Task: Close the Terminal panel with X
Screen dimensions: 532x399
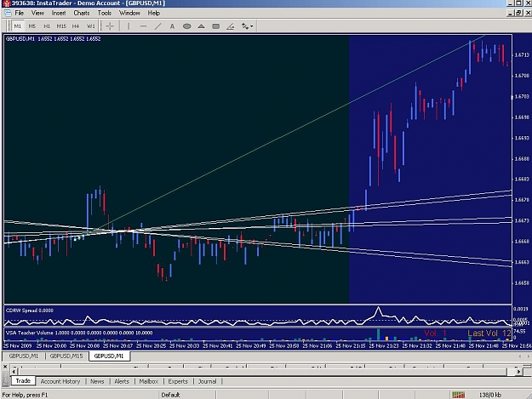Action: [x=5, y=367]
